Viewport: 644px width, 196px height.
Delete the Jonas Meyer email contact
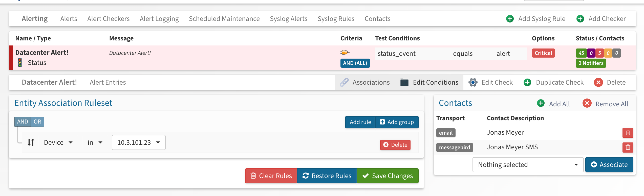(x=628, y=133)
